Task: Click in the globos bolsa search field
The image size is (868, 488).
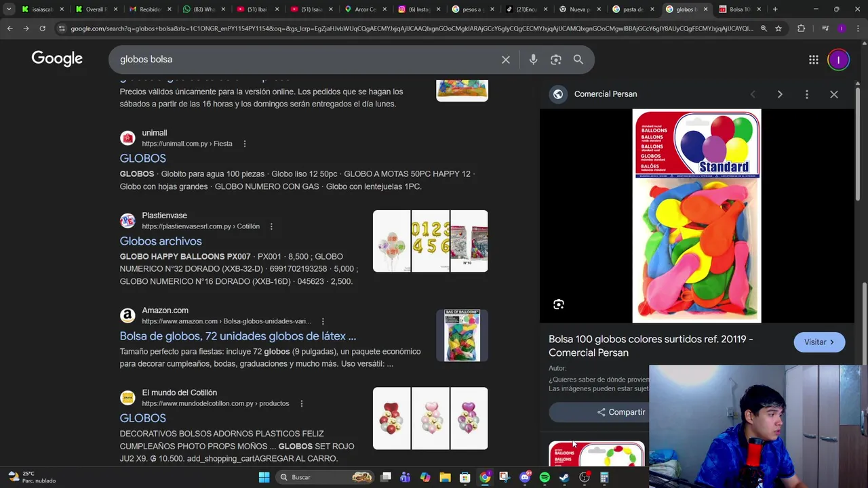Action: 305,60
